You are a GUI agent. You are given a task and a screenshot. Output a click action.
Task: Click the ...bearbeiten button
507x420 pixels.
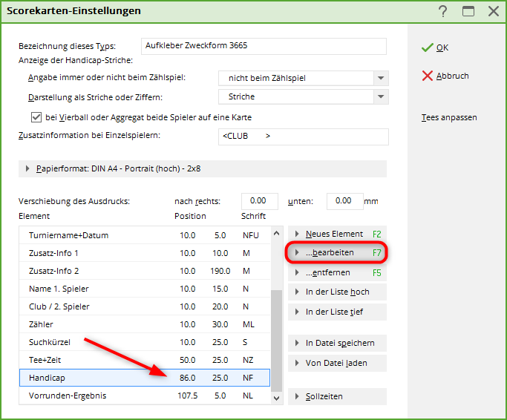click(x=336, y=253)
